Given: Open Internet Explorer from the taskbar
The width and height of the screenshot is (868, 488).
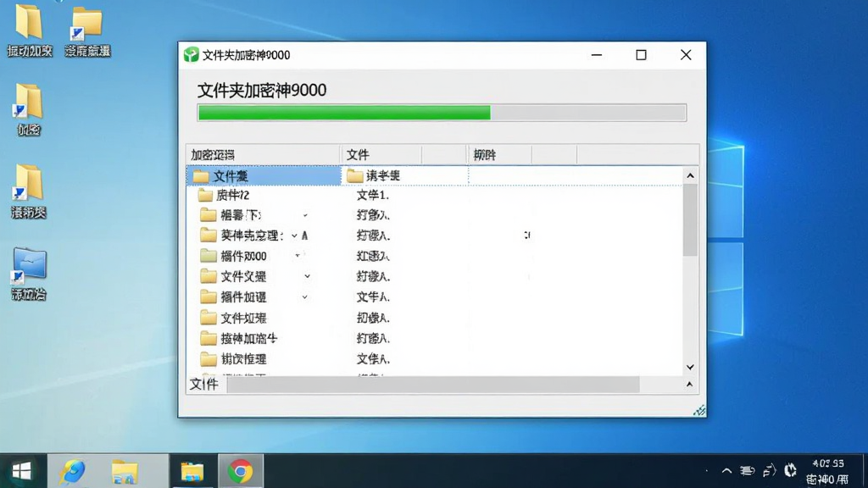Looking at the screenshot, I should click(x=73, y=471).
